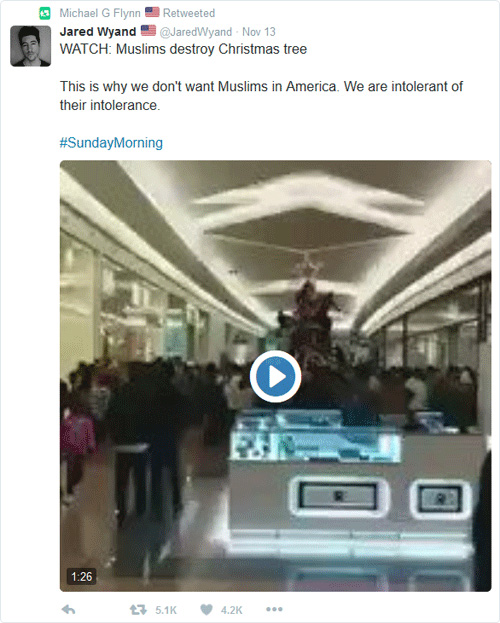Click the 4.2K likes count
Image resolution: width=500 pixels, height=623 pixels.
pyautogui.click(x=232, y=610)
